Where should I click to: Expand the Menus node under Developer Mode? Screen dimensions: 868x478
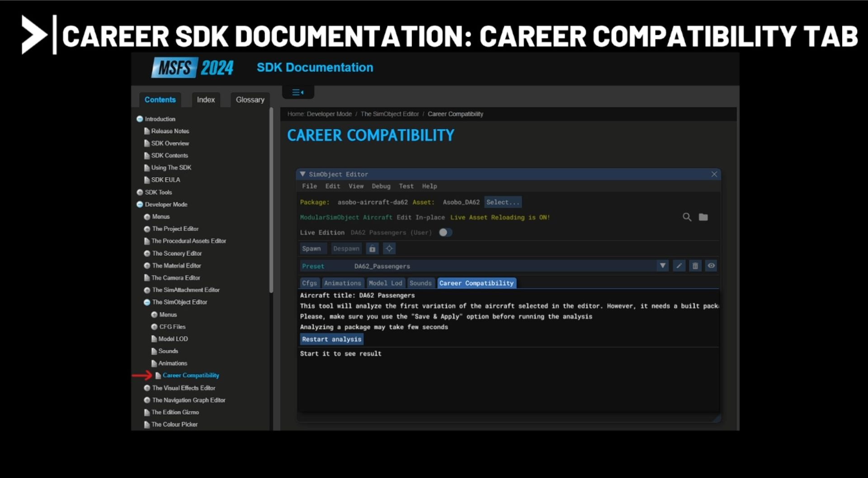click(x=147, y=217)
